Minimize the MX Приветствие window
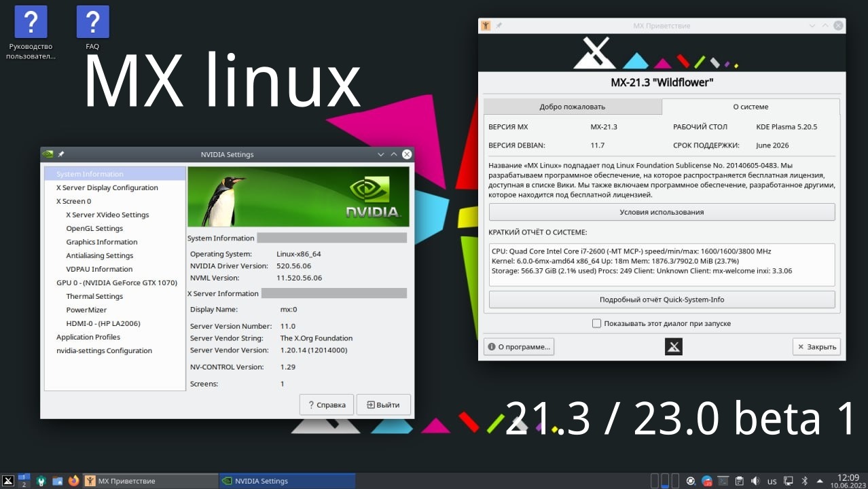 pyautogui.click(x=813, y=26)
